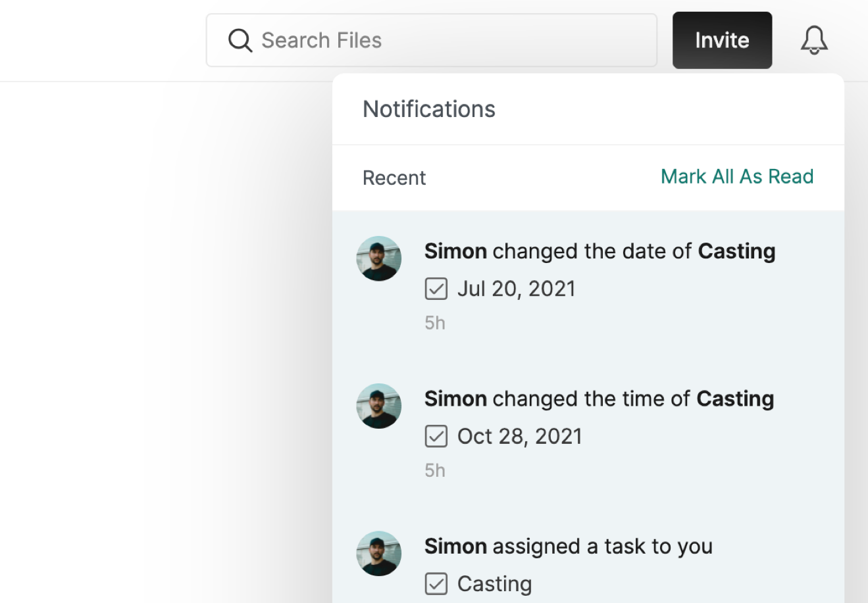The width and height of the screenshot is (868, 603).
Task: Click the 5h timestamp below Jul 20, 2021
Action: coord(435,323)
